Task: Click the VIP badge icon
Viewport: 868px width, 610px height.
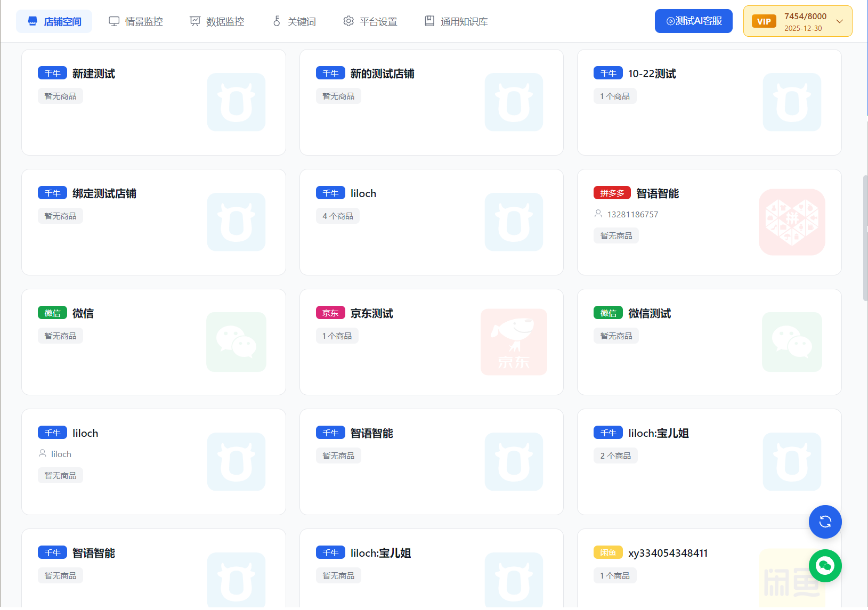Action: coord(764,21)
